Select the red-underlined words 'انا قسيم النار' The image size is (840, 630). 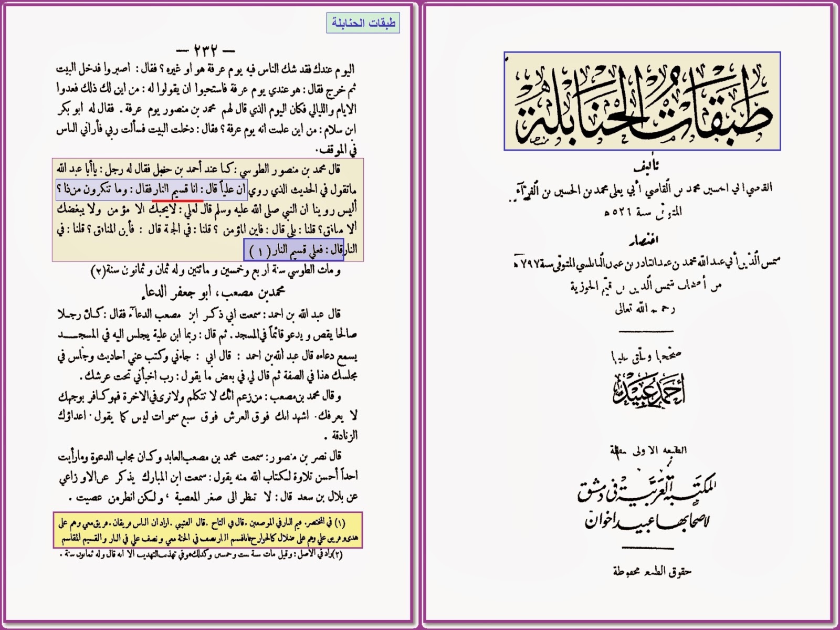177,190
